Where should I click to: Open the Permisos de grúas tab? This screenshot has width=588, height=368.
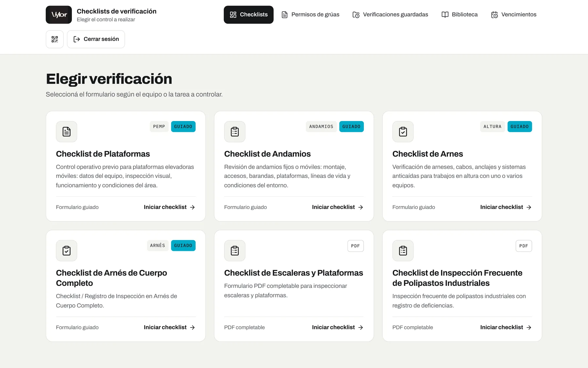click(310, 15)
